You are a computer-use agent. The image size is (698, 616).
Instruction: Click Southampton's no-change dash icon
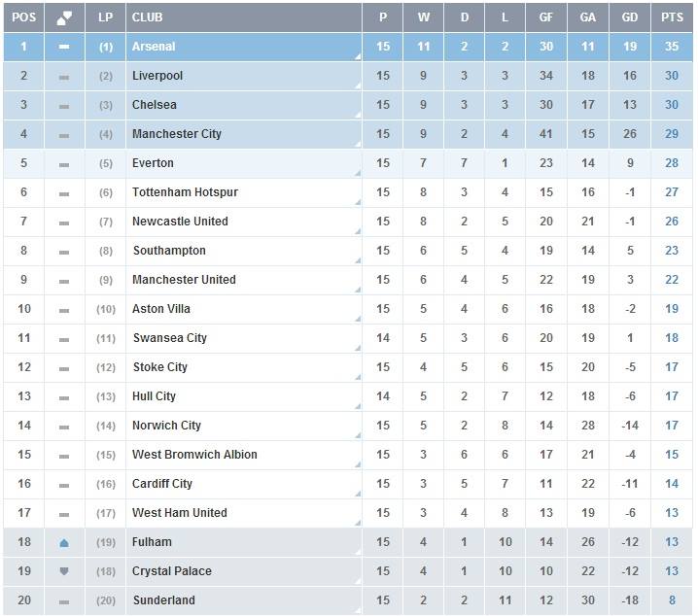64,253
